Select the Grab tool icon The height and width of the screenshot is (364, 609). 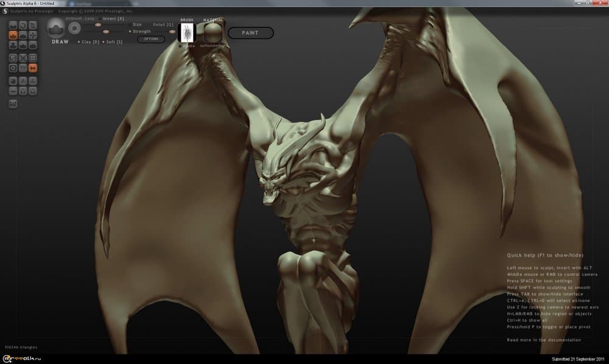(x=33, y=36)
